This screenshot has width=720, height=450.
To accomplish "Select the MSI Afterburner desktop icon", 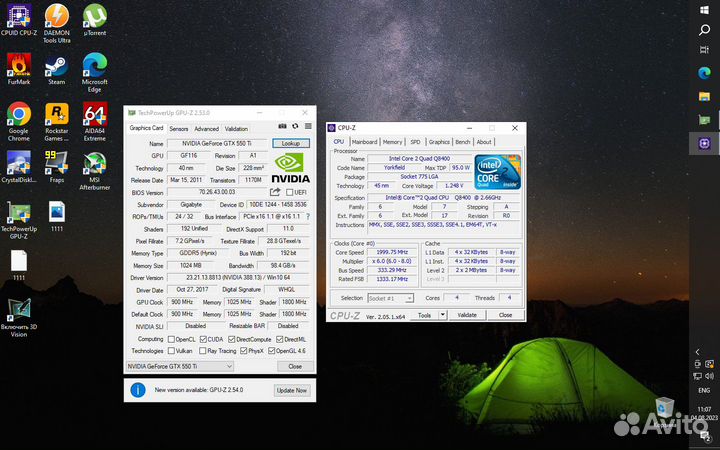I will click(95, 170).
